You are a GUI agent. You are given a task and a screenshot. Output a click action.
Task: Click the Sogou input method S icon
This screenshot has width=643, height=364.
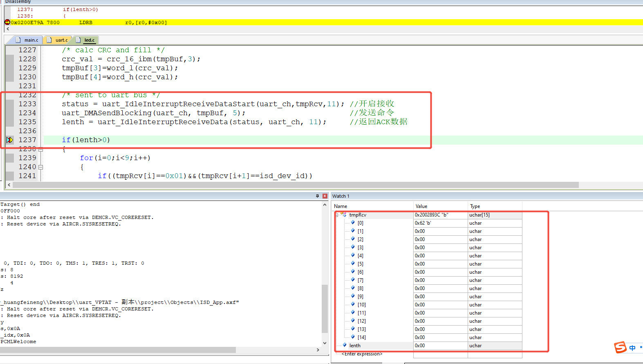tap(620, 347)
